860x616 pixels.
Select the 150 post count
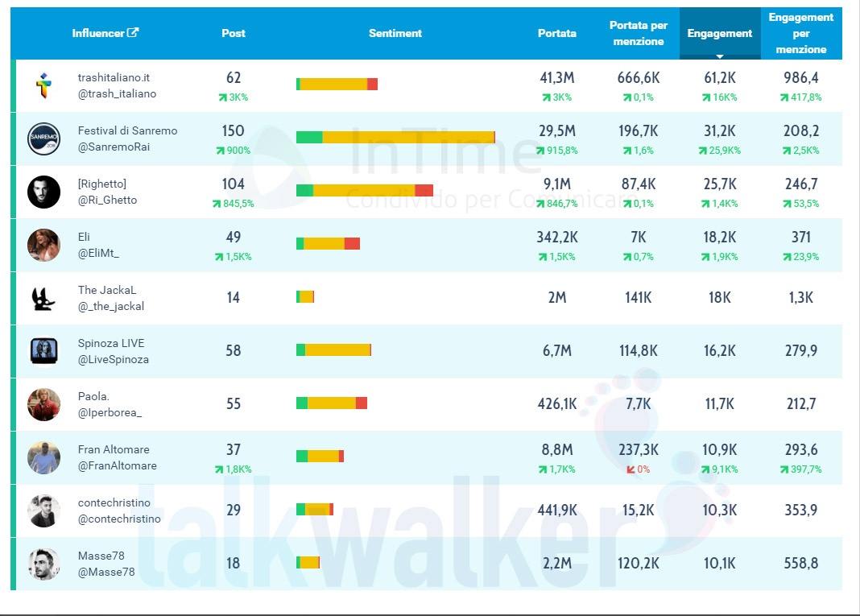point(233,131)
